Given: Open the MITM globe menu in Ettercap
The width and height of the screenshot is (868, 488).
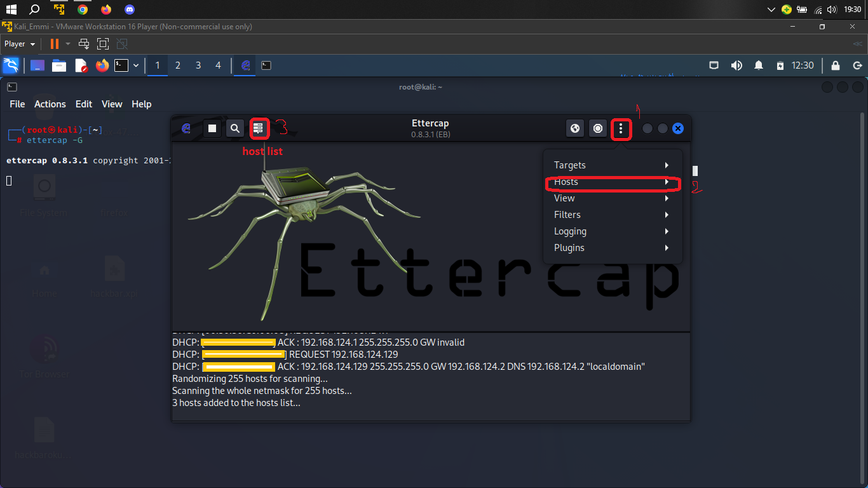Looking at the screenshot, I should (575, 128).
